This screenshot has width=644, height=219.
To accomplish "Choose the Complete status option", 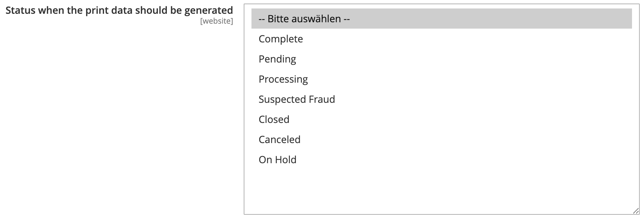I will click(281, 39).
